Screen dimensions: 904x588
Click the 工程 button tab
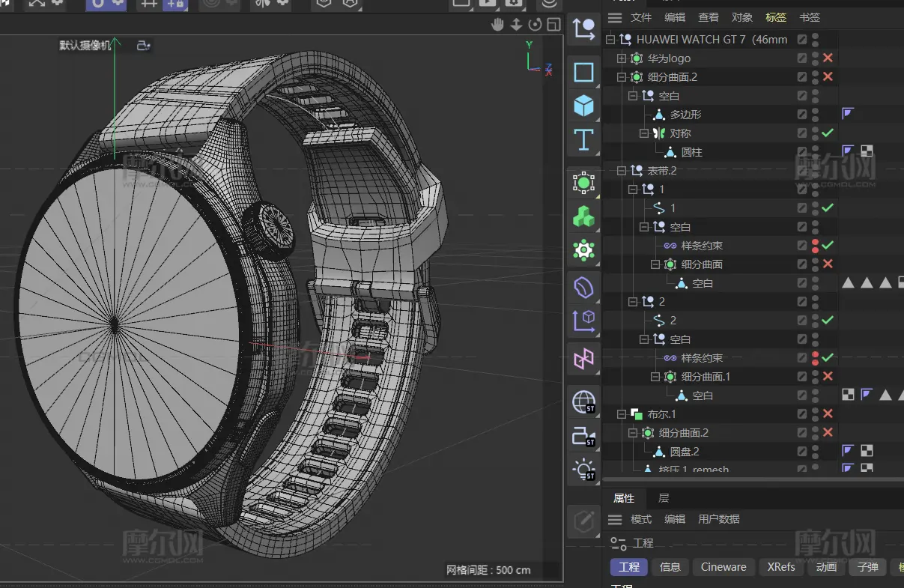pos(629,567)
